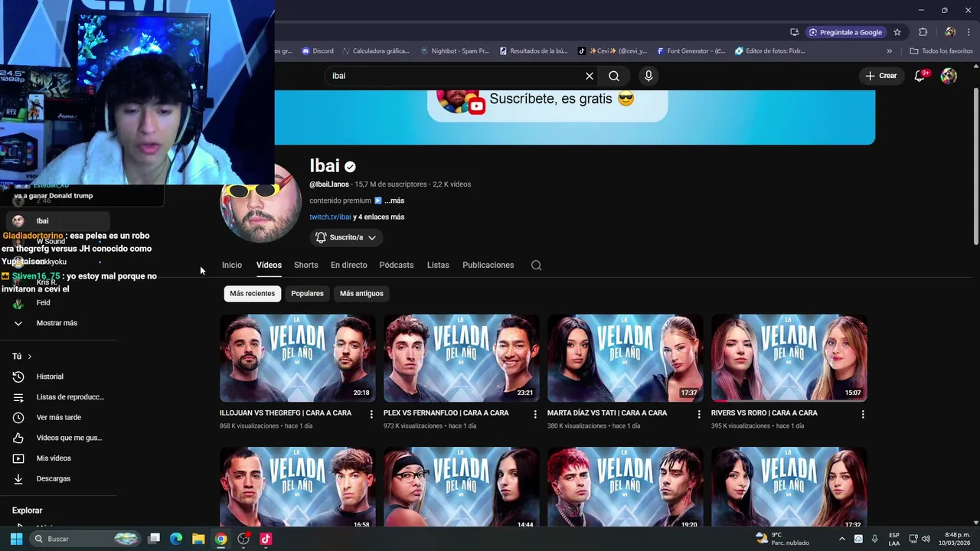Open the twitch.tv/ibai link
Image resolution: width=980 pixels, height=551 pixels.
tap(330, 217)
